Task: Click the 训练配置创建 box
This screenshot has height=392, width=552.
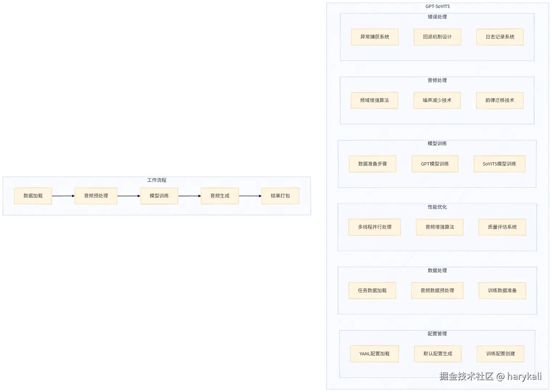Action: (500, 354)
